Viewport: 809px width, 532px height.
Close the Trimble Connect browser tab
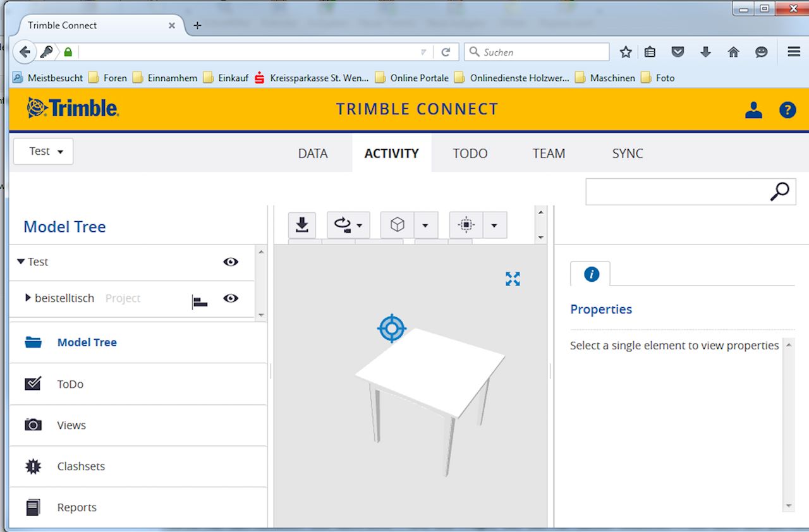pos(172,25)
